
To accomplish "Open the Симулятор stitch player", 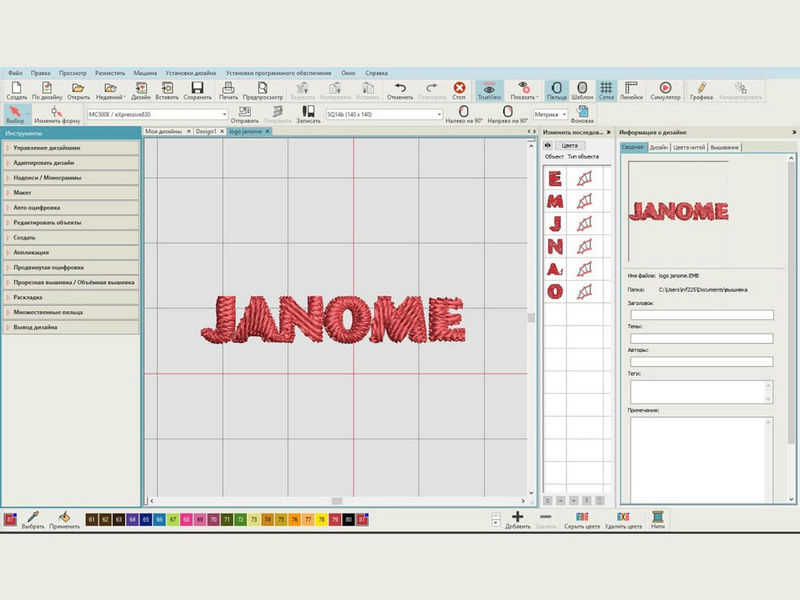I will tap(665, 90).
